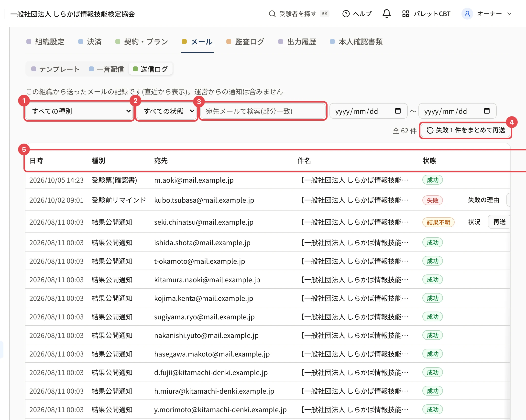Focus the 宛先メールで検索 search field

263,111
